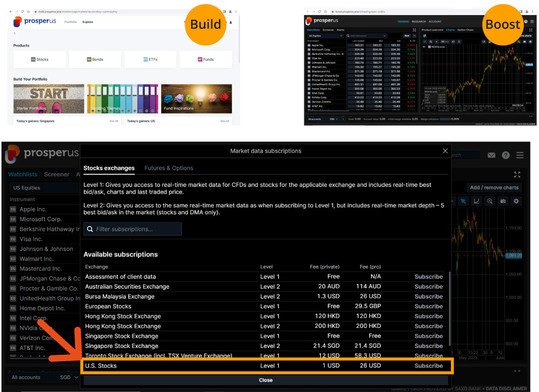Open the chart indicators curve icon
This screenshot has height=392, width=539.
point(476,201)
